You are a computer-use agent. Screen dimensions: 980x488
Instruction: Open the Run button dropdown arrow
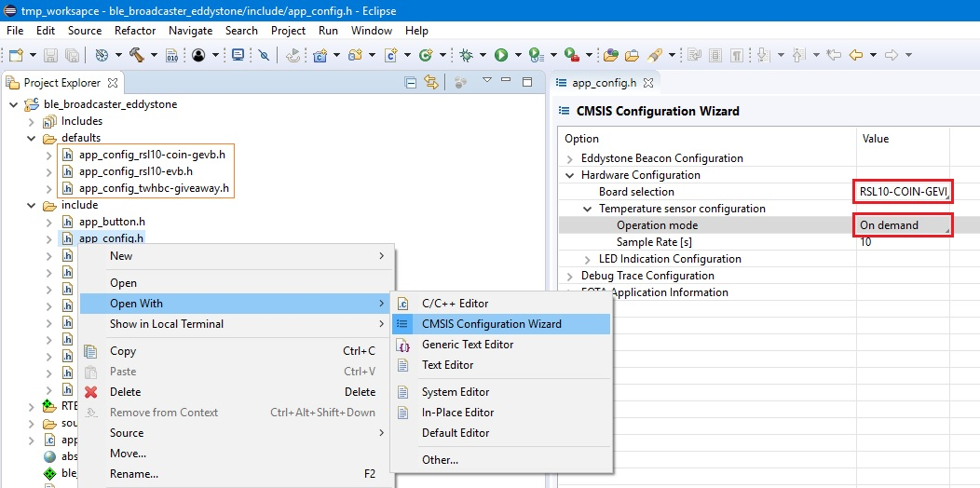click(518, 56)
